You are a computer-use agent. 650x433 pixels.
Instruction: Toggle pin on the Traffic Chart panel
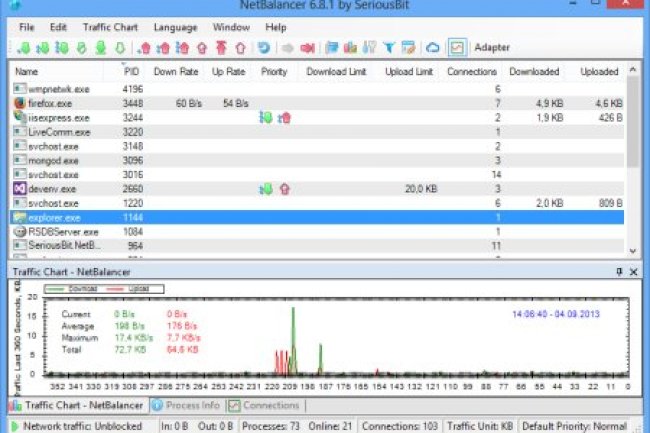tap(619, 272)
